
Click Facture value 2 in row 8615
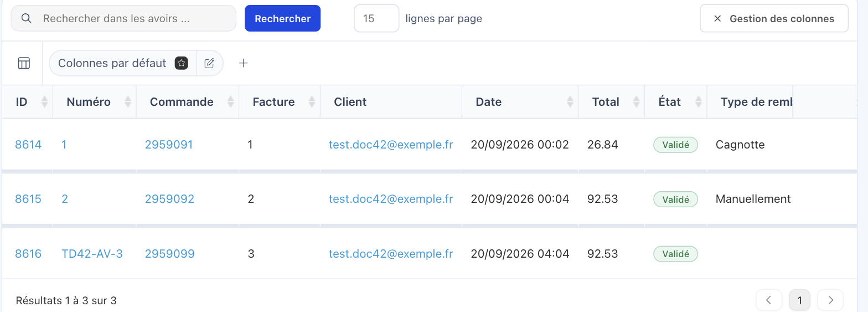(251, 199)
